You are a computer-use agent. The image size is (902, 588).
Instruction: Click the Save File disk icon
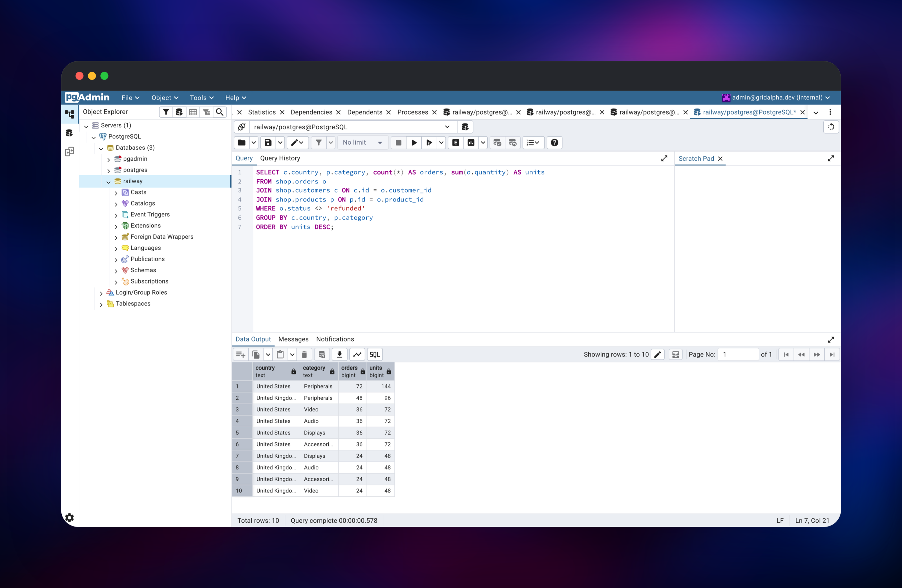[x=268, y=143]
